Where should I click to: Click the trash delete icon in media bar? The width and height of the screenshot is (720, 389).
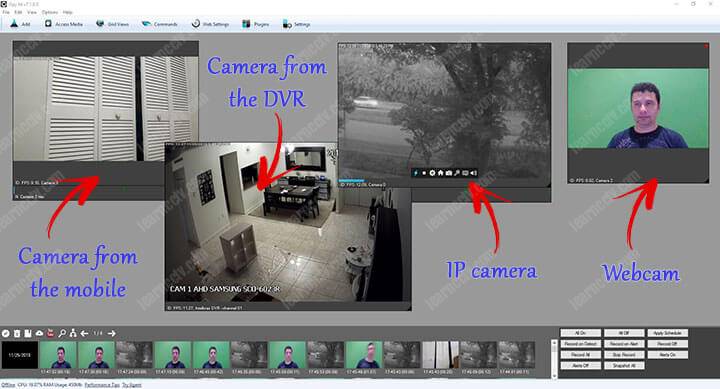17,333
